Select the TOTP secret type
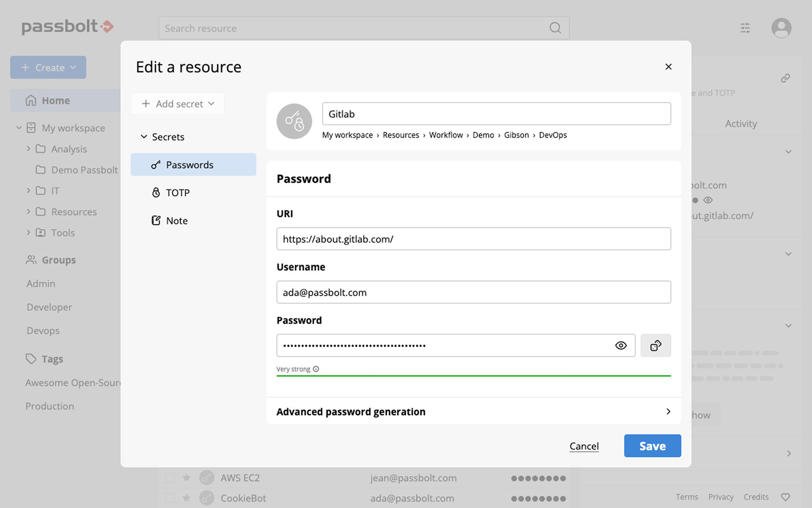 pos(177,192)
